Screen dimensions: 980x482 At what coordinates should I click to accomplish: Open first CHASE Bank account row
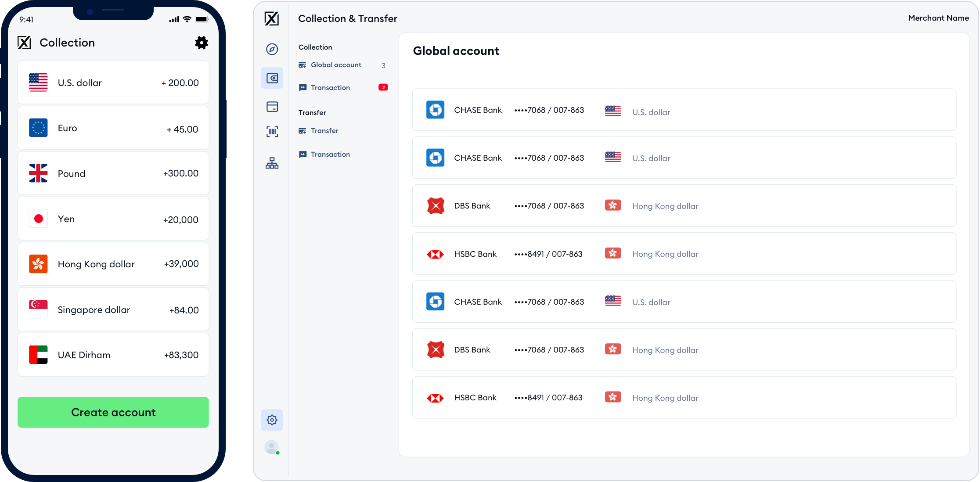point(684,110)
